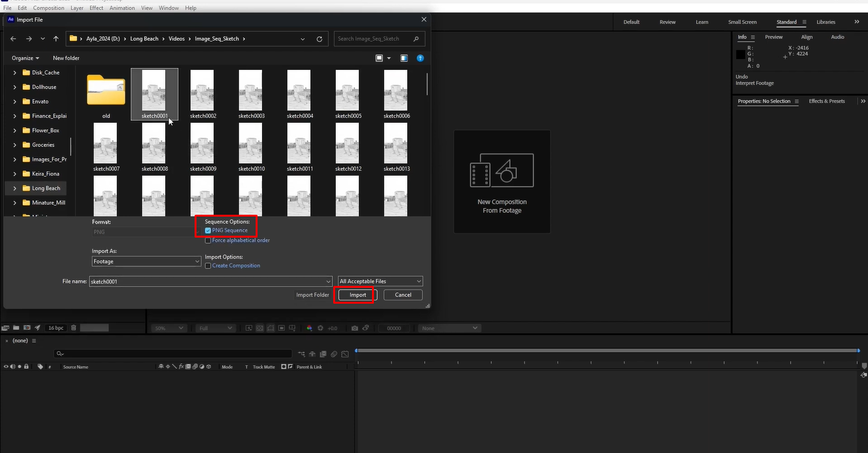This screenshot has width=868, height=453.
Task: Open the Graph Editor
Action: pos(345,354)
